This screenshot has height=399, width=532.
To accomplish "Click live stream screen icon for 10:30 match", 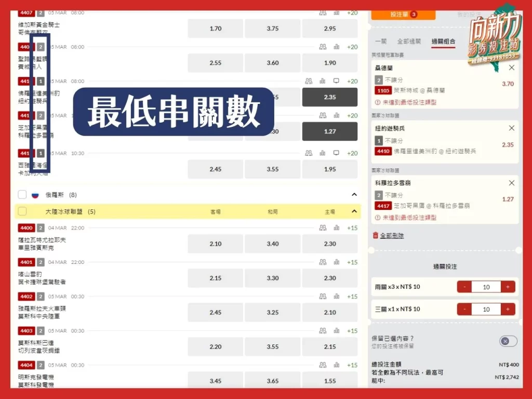I will (336, 153).
